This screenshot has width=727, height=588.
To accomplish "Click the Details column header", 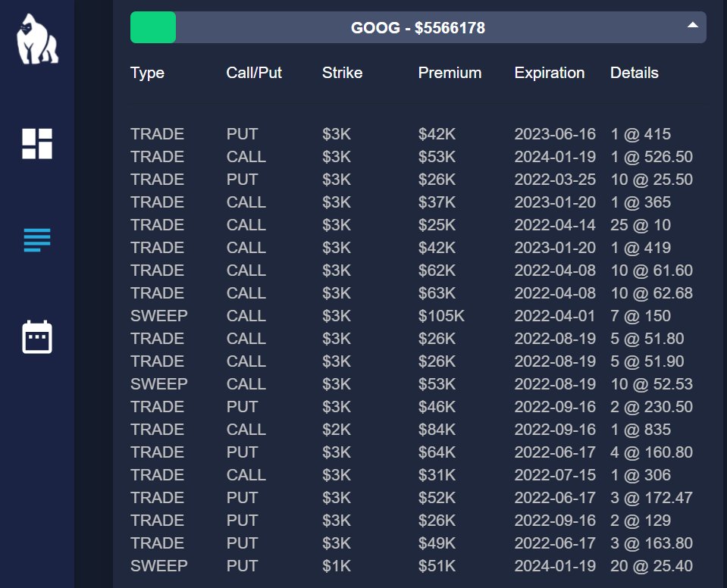I will [x=634, y=73].
